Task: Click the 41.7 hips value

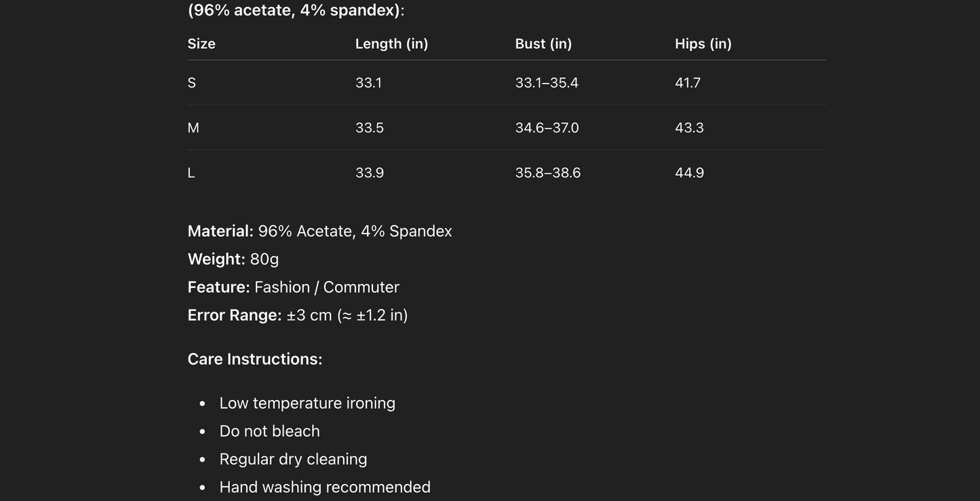Action: 688,83
